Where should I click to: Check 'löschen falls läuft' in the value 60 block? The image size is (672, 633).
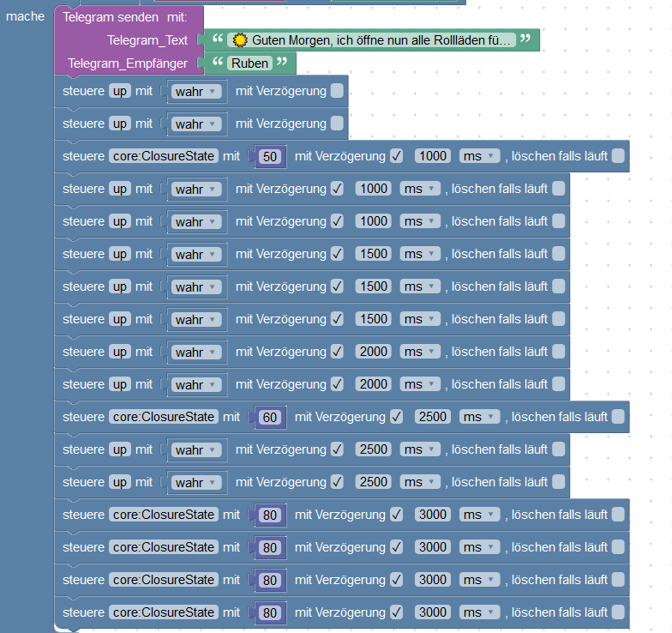point(618,417)
